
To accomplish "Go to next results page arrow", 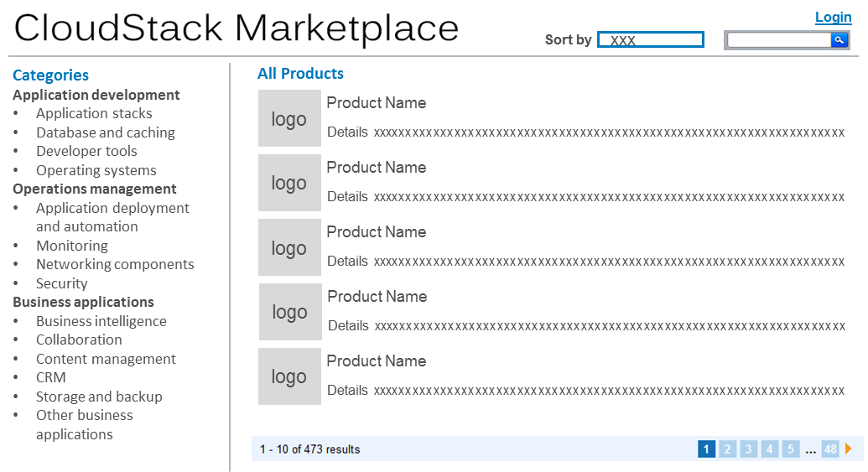I will pyautogui.click(x=848, y=449).
